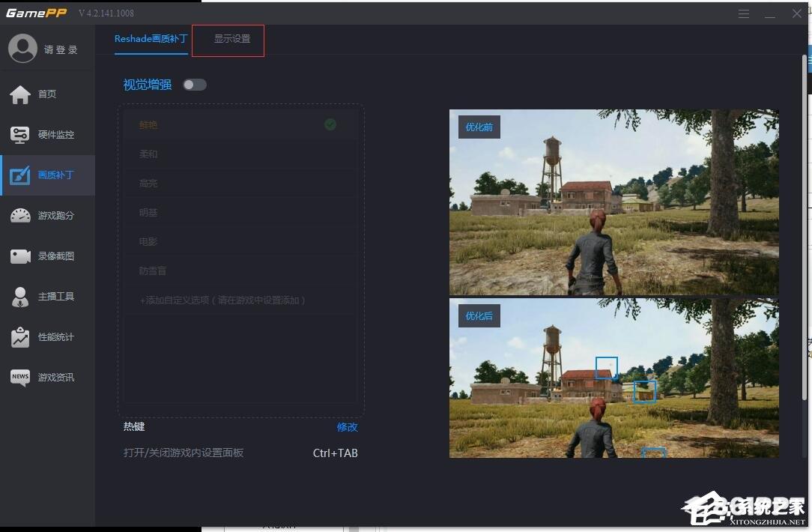
Task: Open 硬件监控 hardware monitoring section
Action: click(47, 135)
